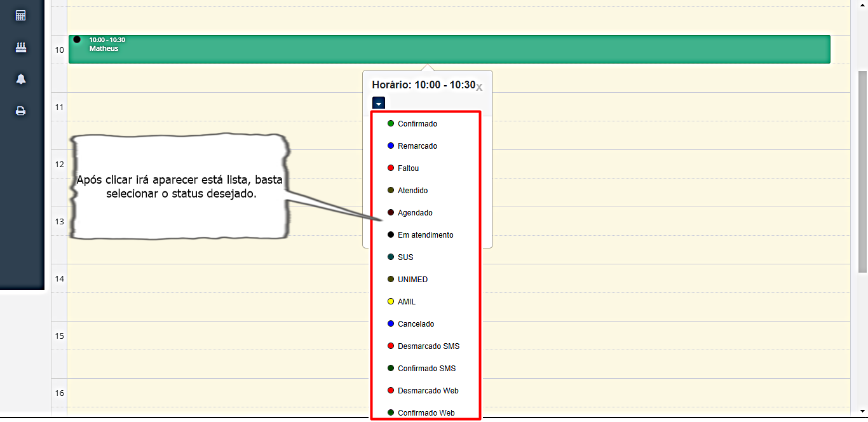Pick the Agendado status option
This screenshot has height=422, width=868.
[x=414, y=213]
